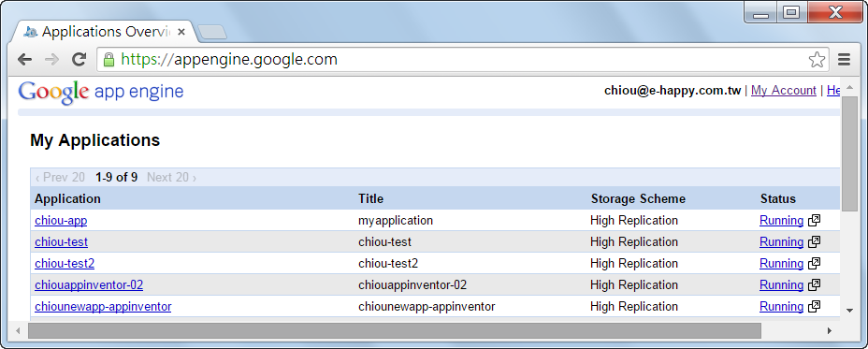Open the chiou-app application link

pos(61,221)
